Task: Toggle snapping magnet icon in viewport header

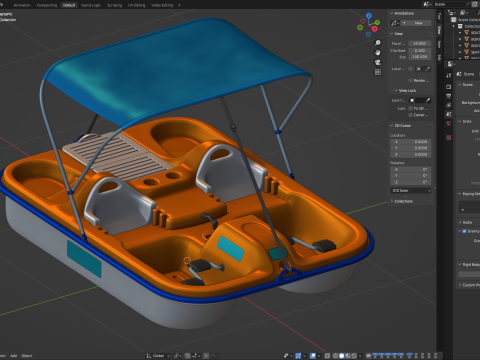Action: click(x=188, y=356)
